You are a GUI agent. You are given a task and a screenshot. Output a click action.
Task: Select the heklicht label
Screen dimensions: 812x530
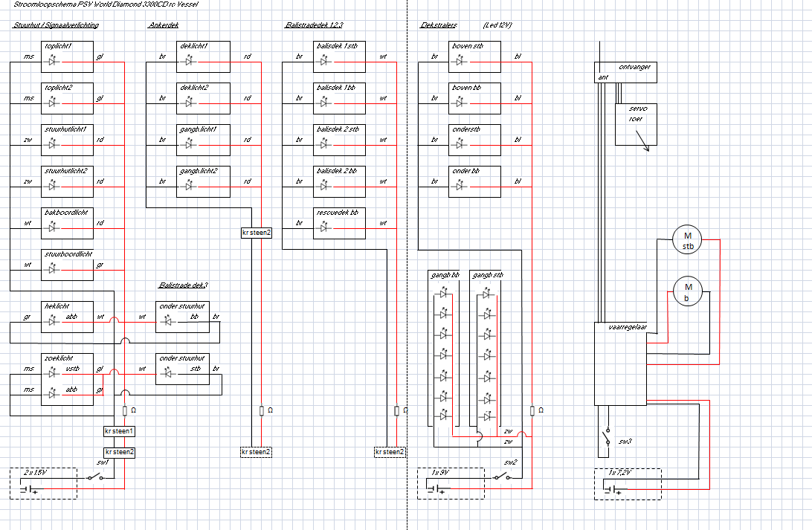[x=57, y=306]
